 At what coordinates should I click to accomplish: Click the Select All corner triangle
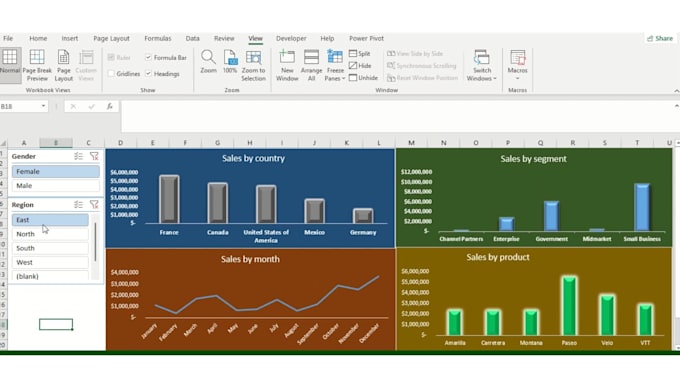(3, 143)
